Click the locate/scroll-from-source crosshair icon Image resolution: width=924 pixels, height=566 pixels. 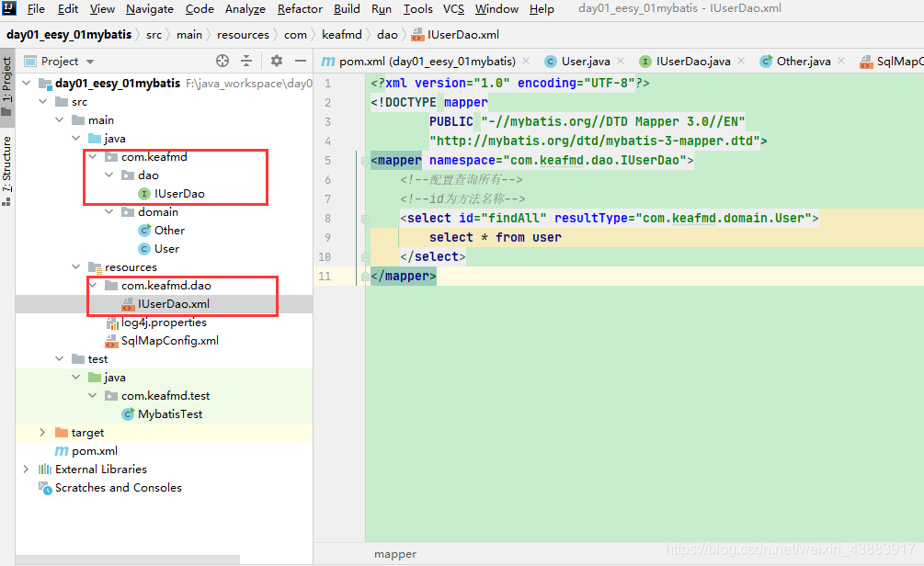click(x=222, y=61)
